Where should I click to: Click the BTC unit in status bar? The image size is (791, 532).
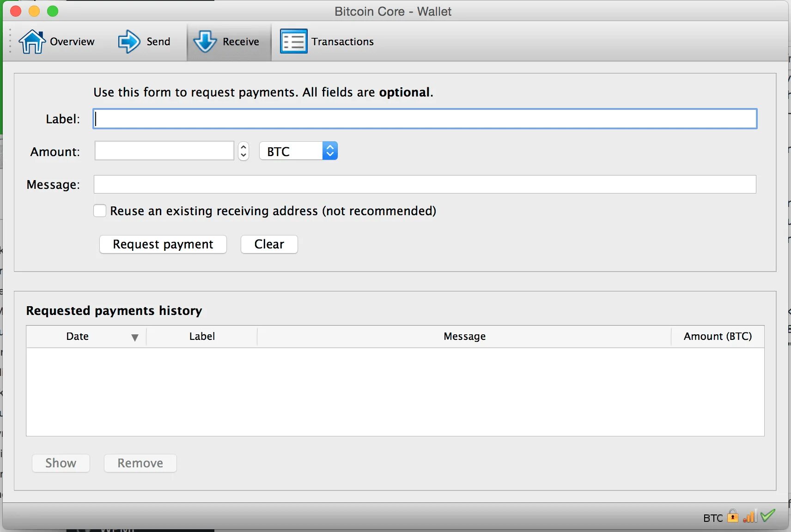pyautogui.click(x=713, y=518)
